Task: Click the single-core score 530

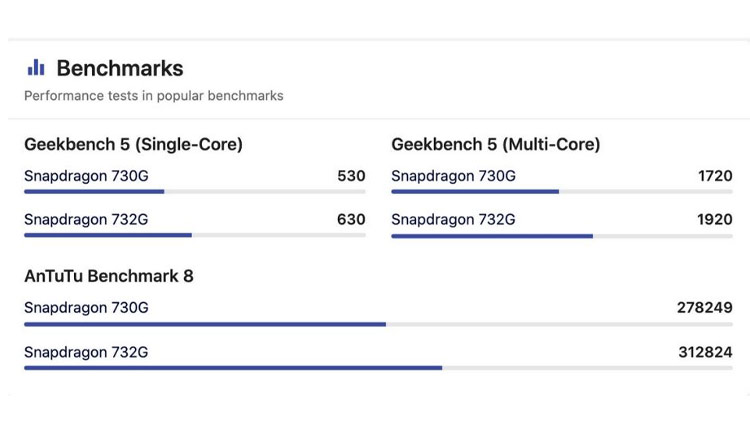Action: tap(351, 176)
